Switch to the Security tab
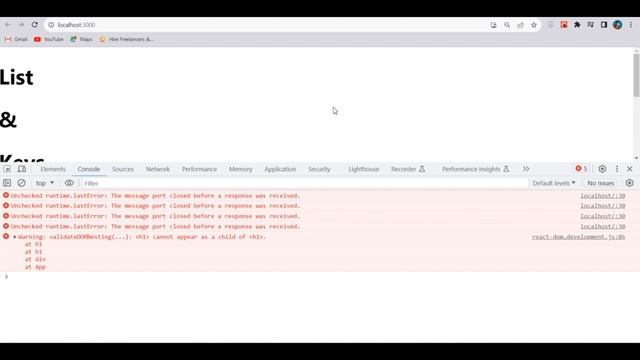This screenshot has height=360, width=640. (319, 169)
